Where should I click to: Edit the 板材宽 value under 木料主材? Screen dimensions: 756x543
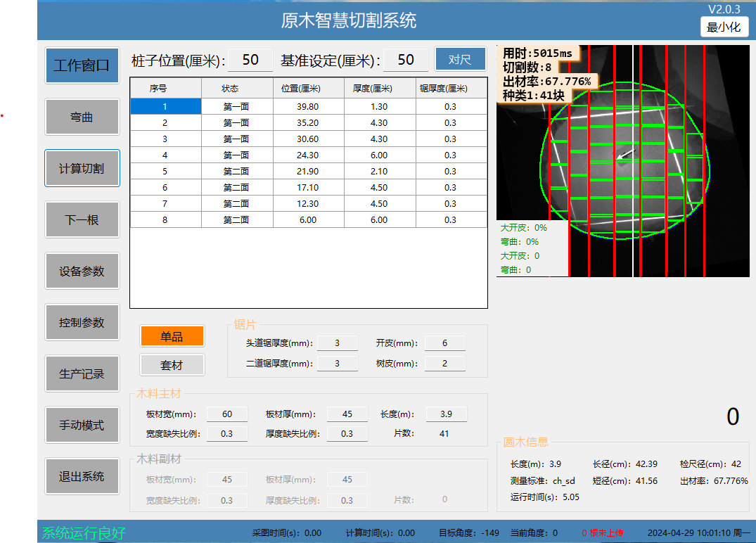[227, 414]
